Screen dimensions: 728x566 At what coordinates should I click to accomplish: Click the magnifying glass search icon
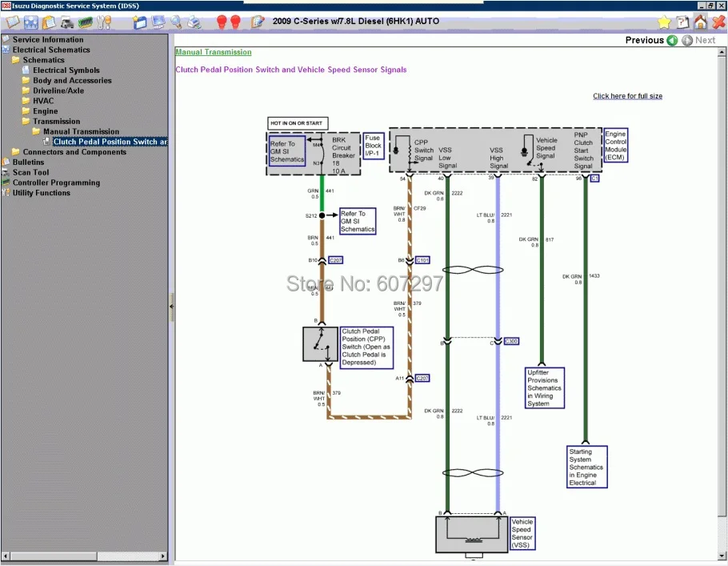176,22
